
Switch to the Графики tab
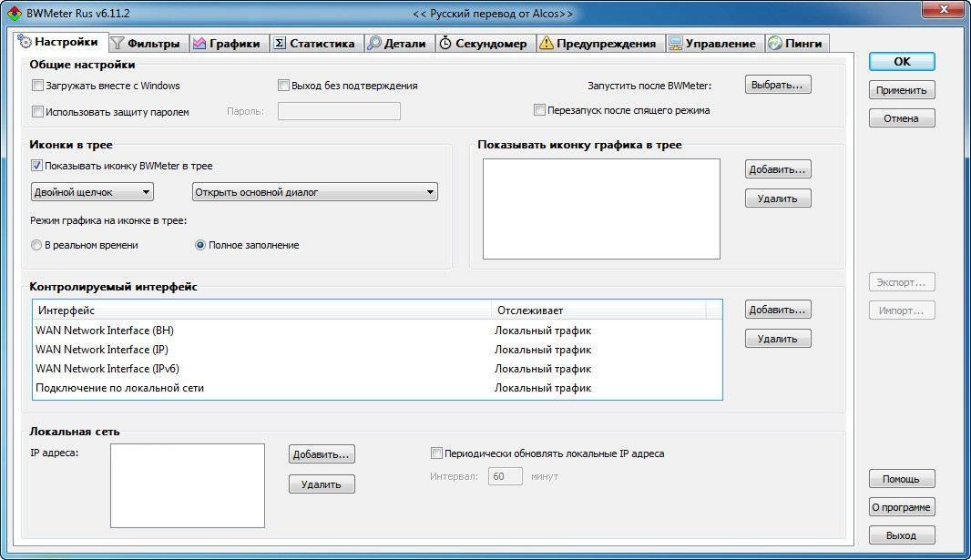229,44
